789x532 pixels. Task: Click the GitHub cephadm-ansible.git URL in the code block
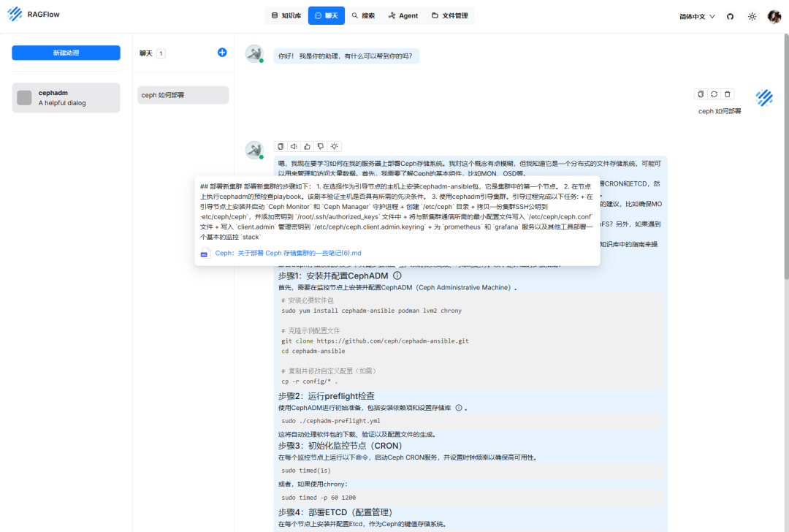click(392, 341)
